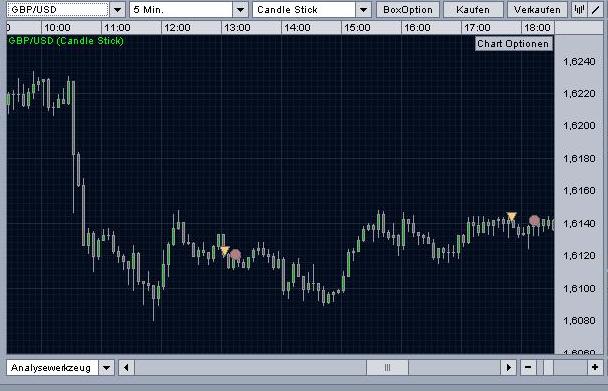
Task: Open Chart Optionen menu
Action: [x=513, y=44]
